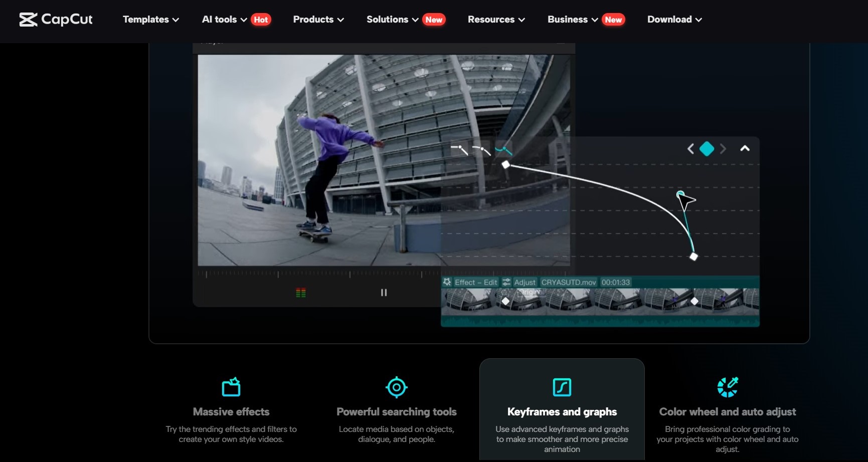Viewport: 868px width, 462px height.
Task: Click the Hot badge beside AI tools
Action: pyautogui.click(x=261, y=20)
